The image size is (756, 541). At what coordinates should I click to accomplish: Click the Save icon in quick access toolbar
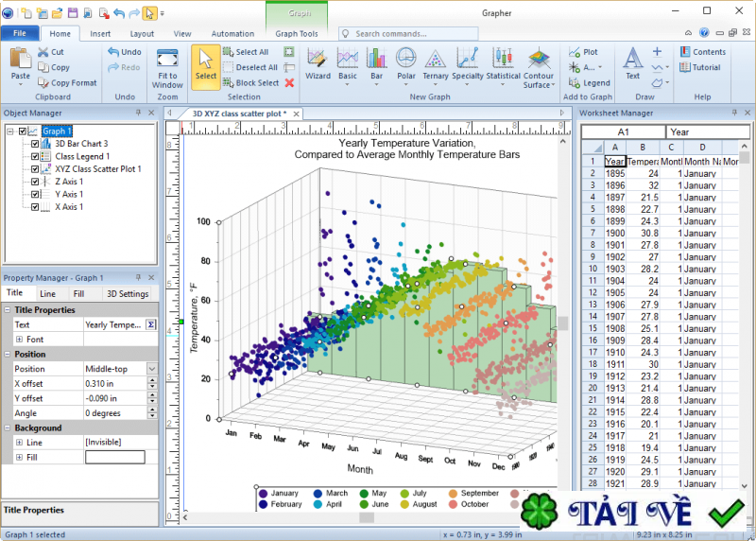[x=73, y=13]
